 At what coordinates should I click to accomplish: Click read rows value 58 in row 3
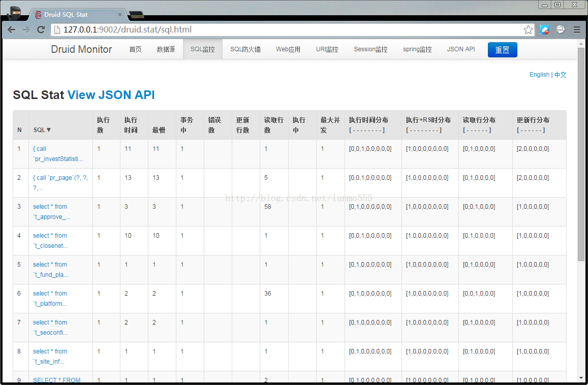(267, 207)
